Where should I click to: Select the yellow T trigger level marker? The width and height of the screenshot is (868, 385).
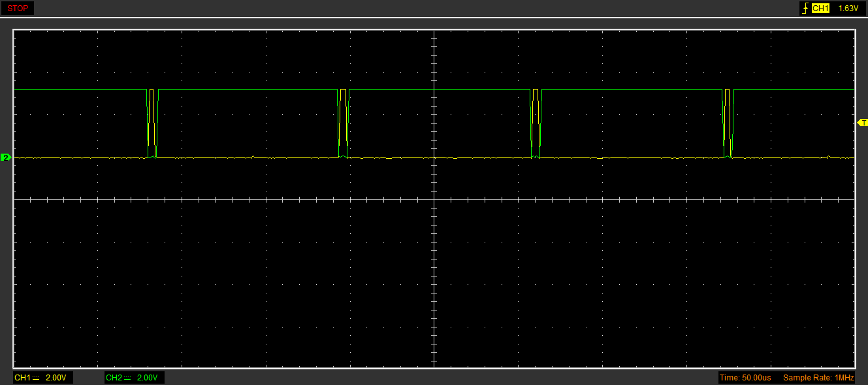tap(862, 123)
